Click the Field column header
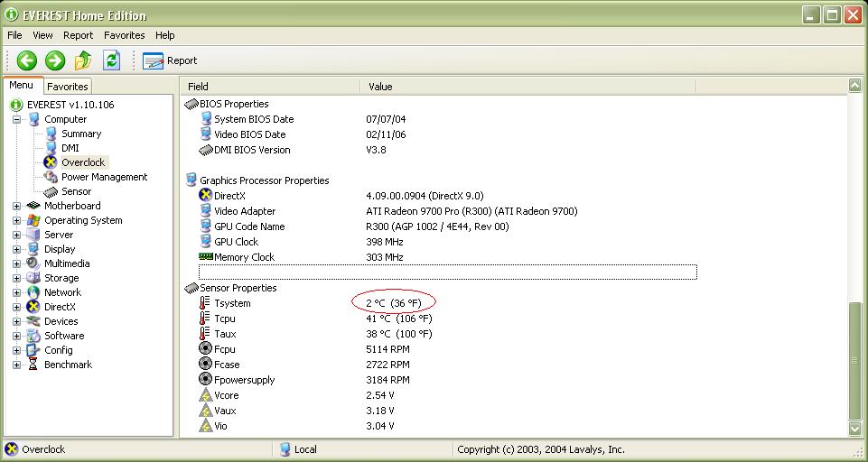The image size is (868, 462). pyautogui.click(x=270, y=87)
